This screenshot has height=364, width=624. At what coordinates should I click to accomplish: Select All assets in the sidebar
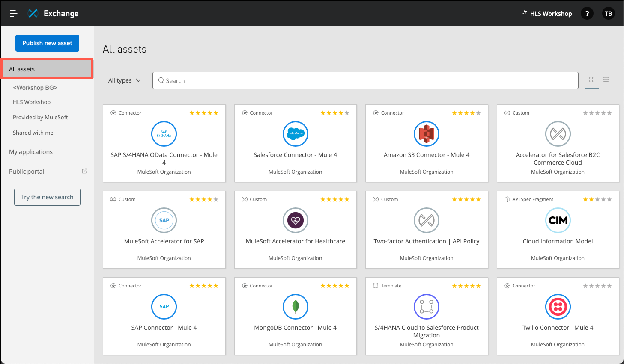tap(47, 69)
